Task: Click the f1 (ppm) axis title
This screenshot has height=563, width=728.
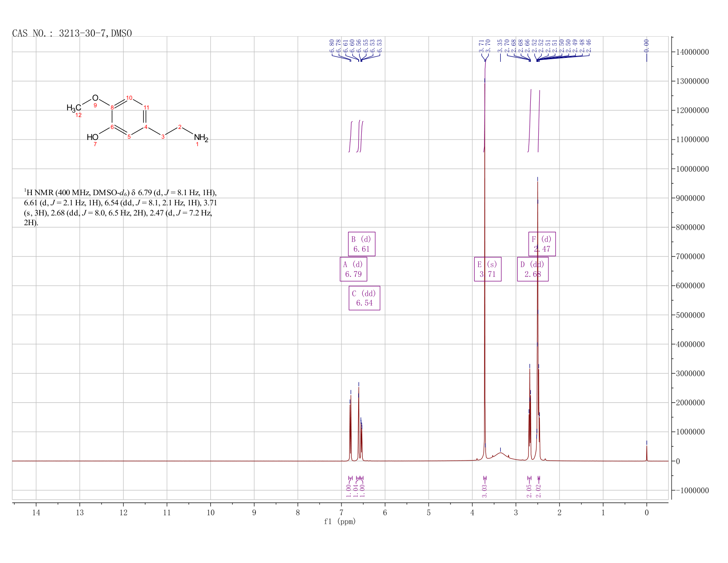Action: tap(340, 521)
